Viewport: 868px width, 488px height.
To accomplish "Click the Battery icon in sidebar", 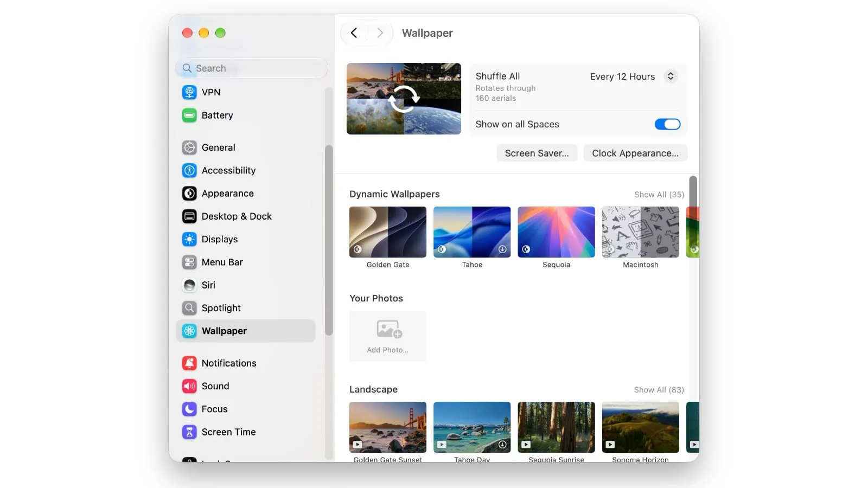I will [x=189, y=115].
